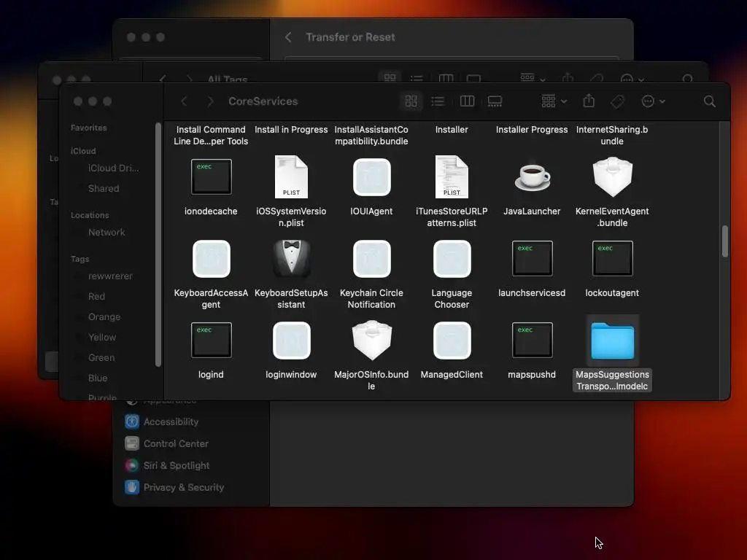This screenshot has width=747, height=560.
Task: Click the Installer app label
Action: click(452, 130)
